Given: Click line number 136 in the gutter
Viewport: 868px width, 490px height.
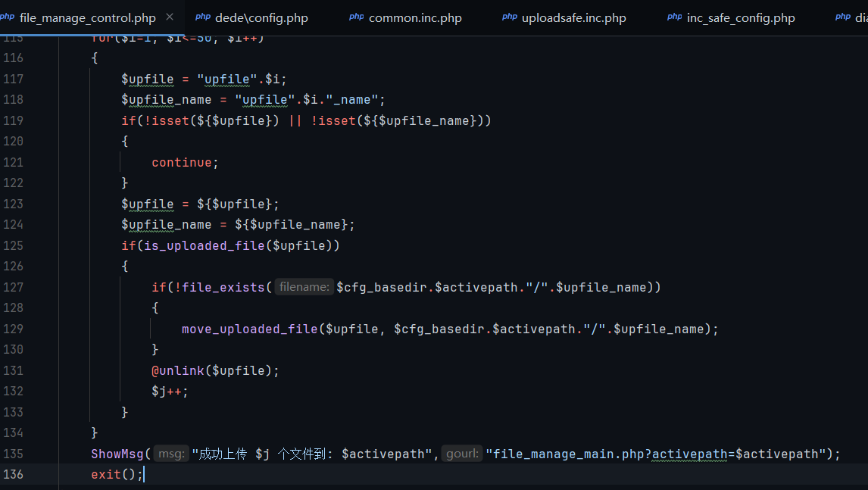Looking at the screenshot, I should 13,474.
